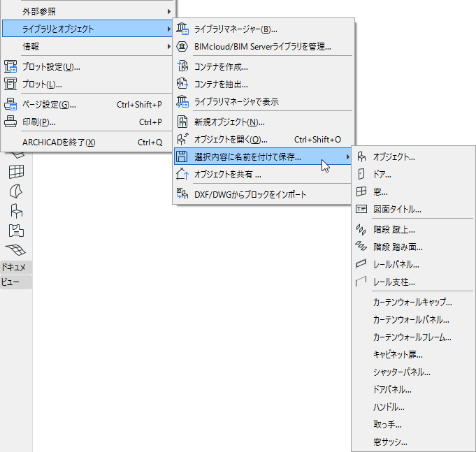Expand the ドキュメント toolbox group
Viewport: 476px width, 452px height.
pyautogui.click(x=16, y=268)
